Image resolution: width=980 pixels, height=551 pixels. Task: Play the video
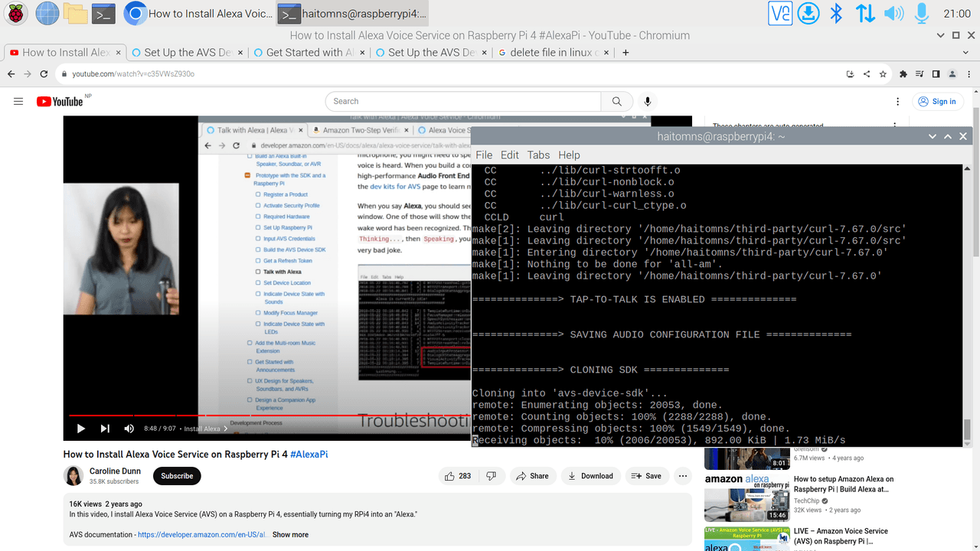[x=80, y=429]
